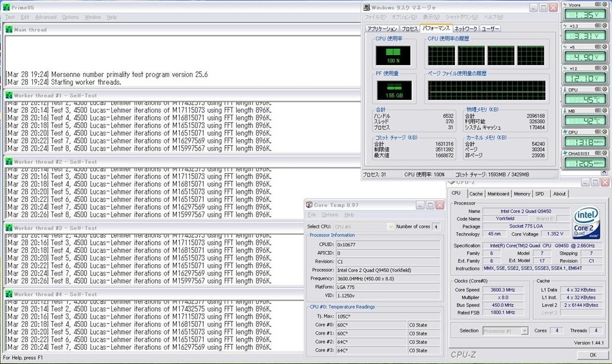Close the Vcore sensor gadget with its X icon
612x364 pixels.
604,4
